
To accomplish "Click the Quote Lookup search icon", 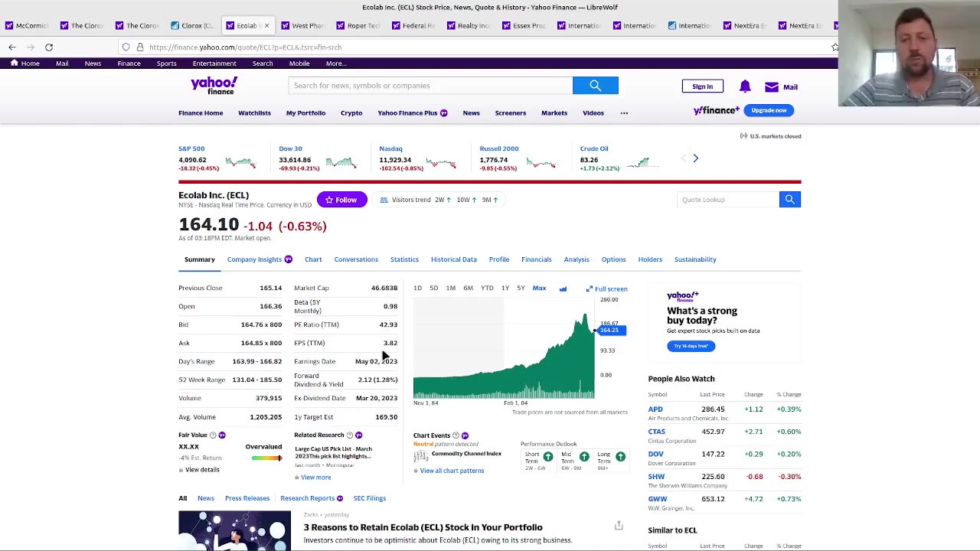I will 789,200.
